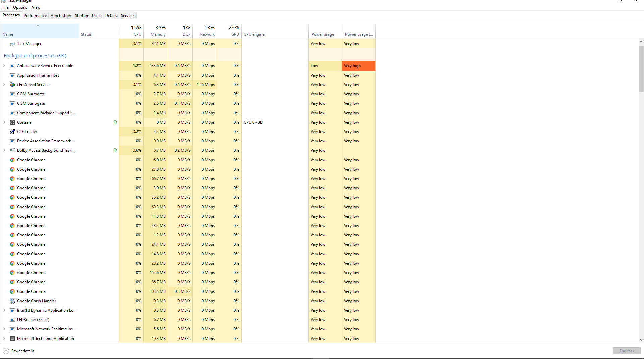
Task: Sort by the GPU column header
Action: (x=229, y=31)
